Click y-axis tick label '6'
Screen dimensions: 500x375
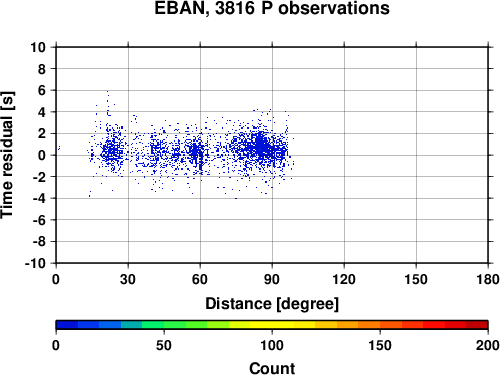tap(42, 90)
